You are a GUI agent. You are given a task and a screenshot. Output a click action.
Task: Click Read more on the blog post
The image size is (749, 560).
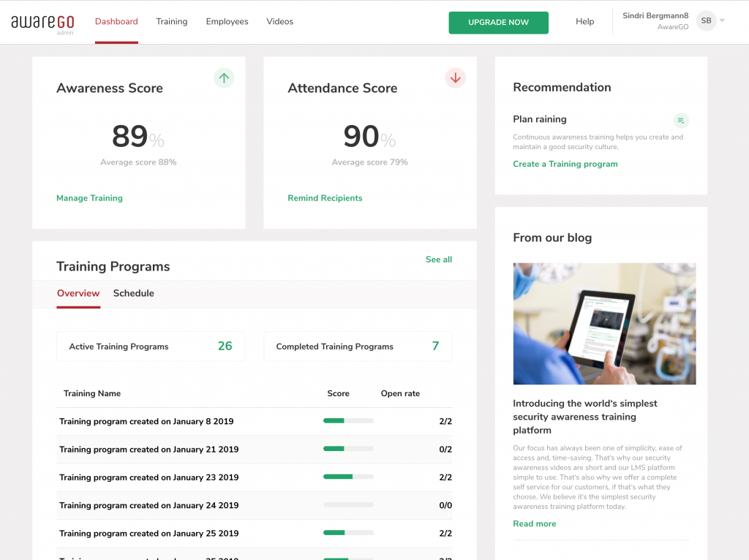[534, 523]
